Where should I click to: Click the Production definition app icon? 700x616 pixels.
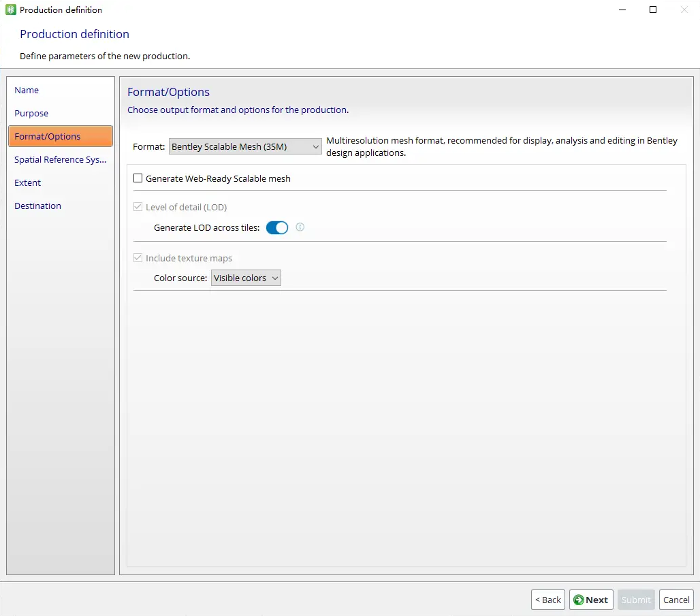pos(11,10)
